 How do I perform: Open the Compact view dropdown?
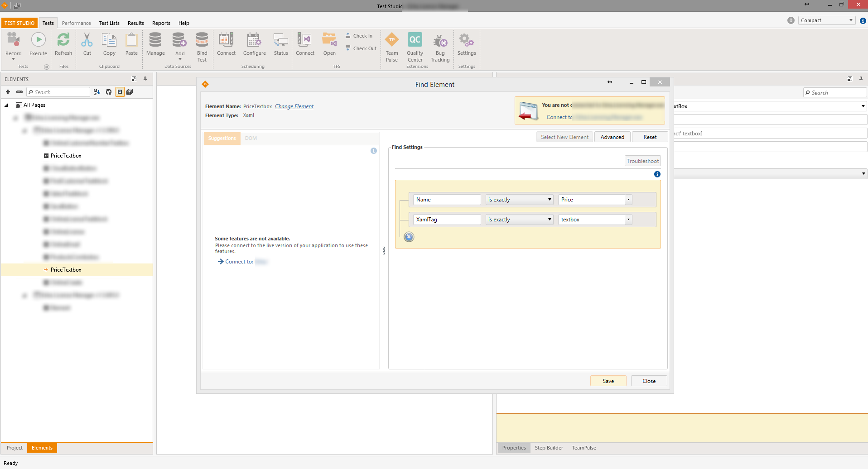click(x=827, y=20)
